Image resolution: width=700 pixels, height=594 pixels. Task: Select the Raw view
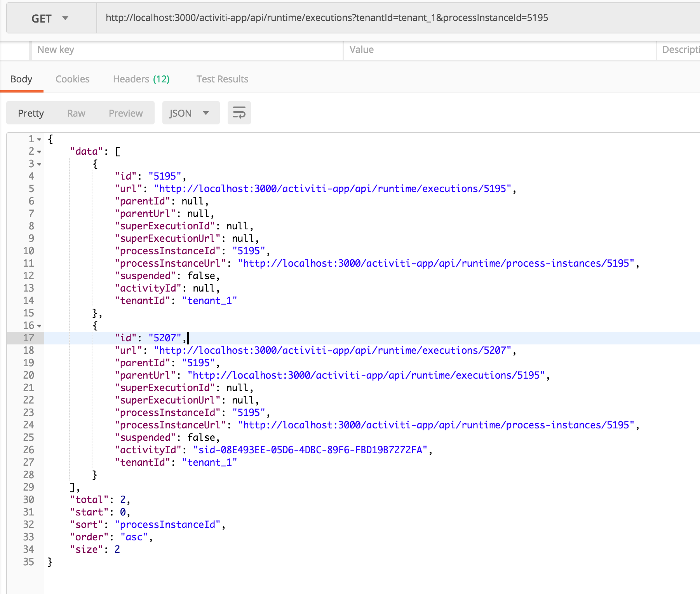tap(76, 113)
